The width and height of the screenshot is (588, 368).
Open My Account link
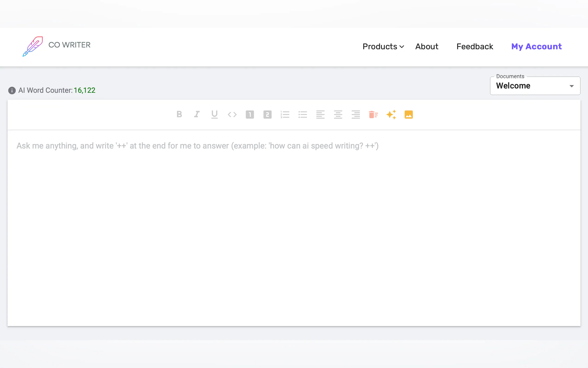tap(536, 47)
